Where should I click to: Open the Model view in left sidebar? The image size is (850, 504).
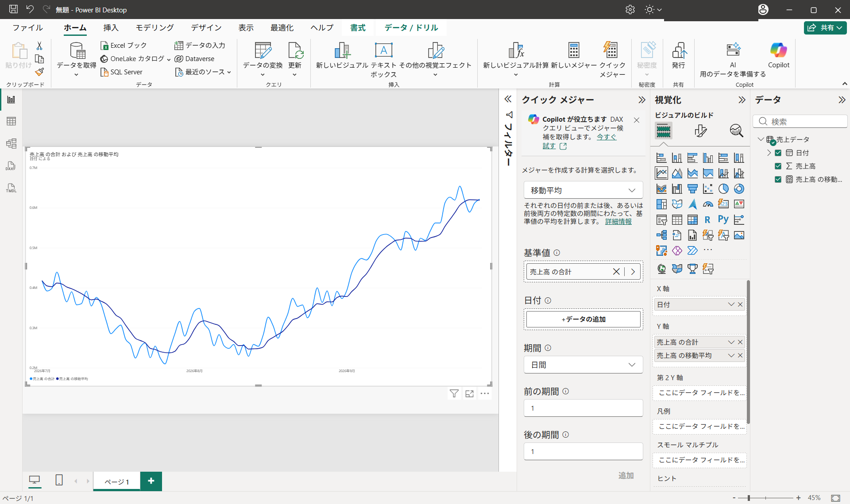pos(11,143)
